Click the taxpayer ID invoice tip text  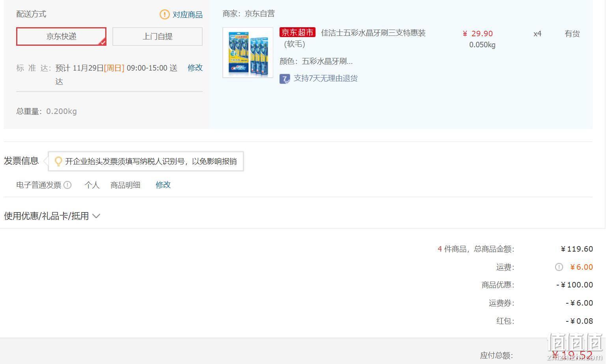151,161
